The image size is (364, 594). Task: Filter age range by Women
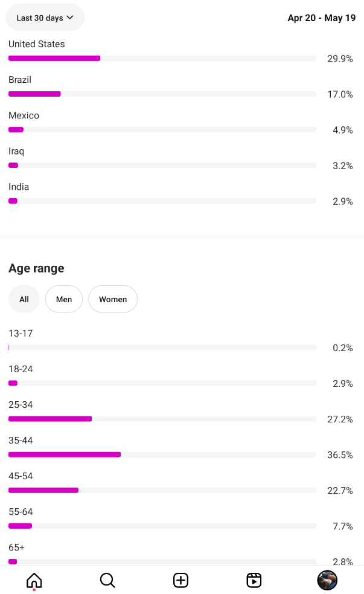click(113, 299)
